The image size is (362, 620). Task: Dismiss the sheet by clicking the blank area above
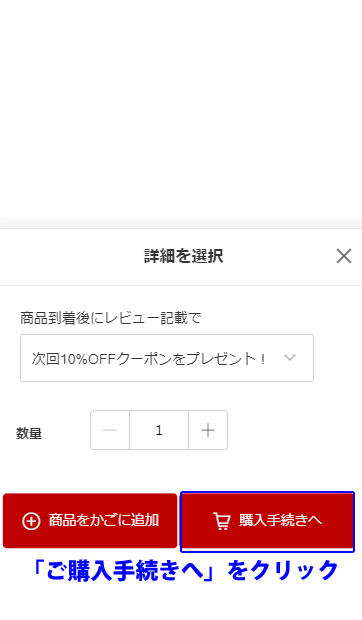click(181, 109)
